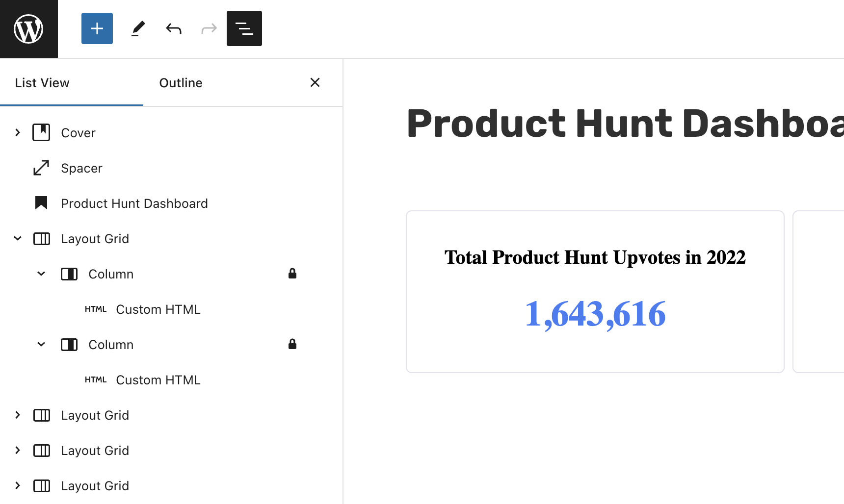844x504 pixels.
Task: Select the pencil Tools icon
Action: click(138, 28)
